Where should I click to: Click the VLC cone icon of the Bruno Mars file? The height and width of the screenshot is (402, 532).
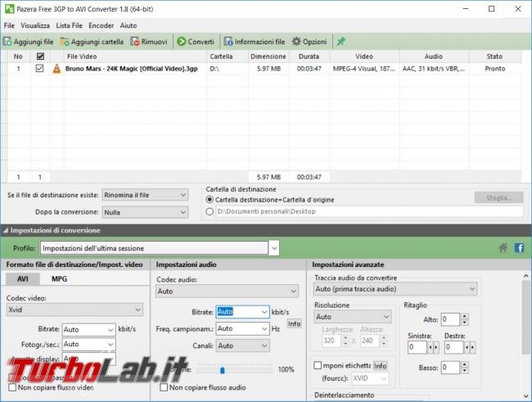click(56, 69)
